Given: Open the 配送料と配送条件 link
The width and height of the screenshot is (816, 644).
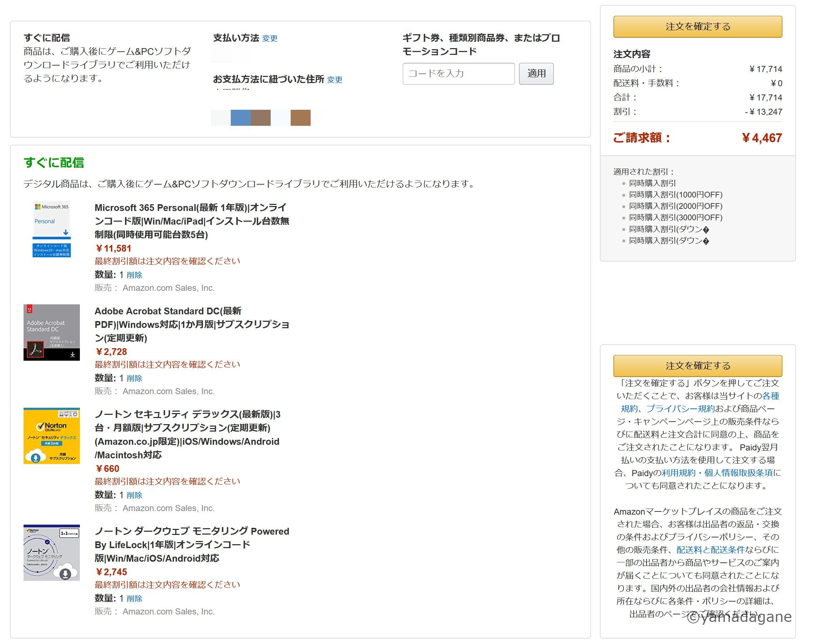Looking at the screenshot, I should click(x=710, y=550).
